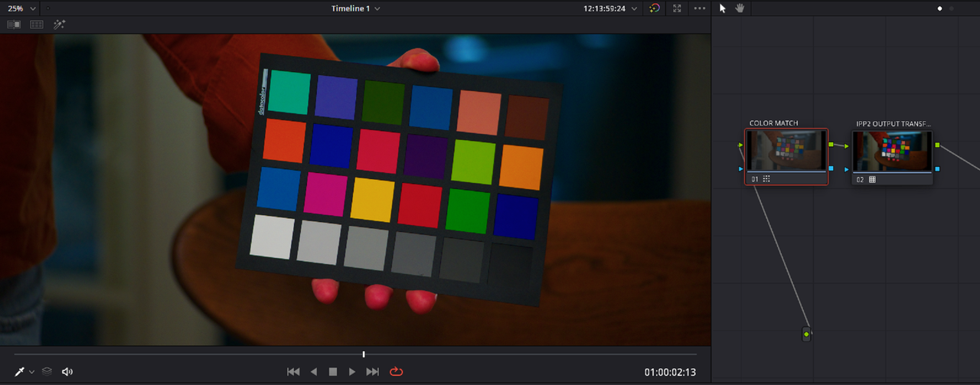Click the orange patch on color chart
The image size is (980, 385).
click(x=521, y=167)
